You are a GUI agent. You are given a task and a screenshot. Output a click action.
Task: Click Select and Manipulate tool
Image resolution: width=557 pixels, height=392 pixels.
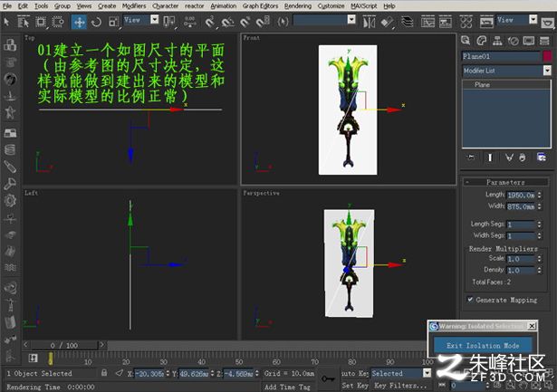point(189,22)
